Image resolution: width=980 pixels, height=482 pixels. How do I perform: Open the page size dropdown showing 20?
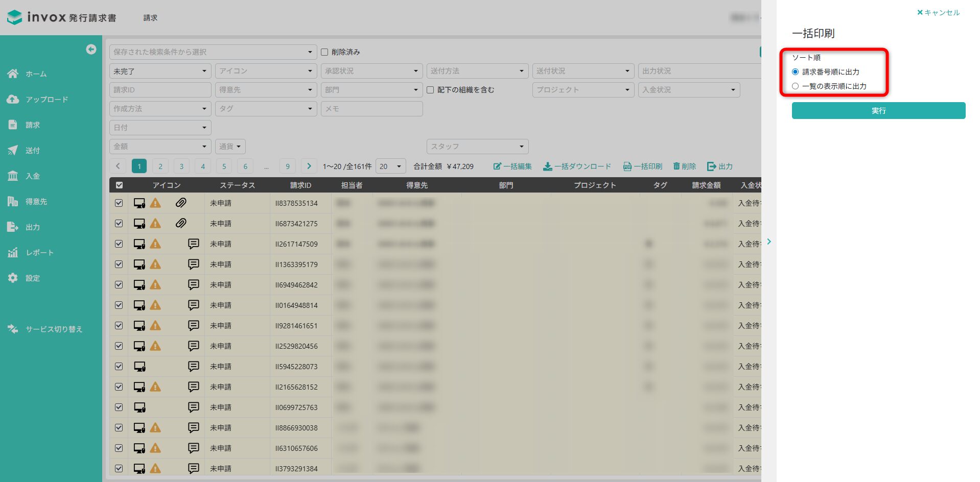[x=390, y=166]
